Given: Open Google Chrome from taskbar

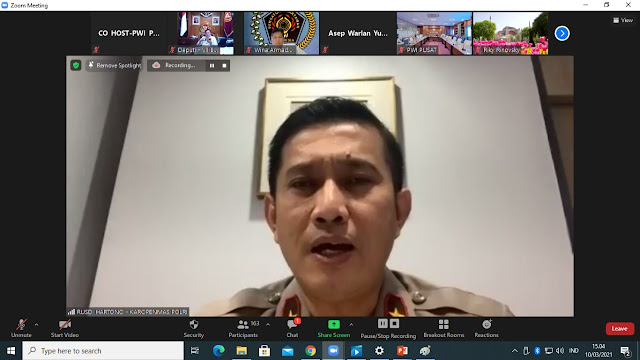Looking at the screenshot, I should point(311,351).
